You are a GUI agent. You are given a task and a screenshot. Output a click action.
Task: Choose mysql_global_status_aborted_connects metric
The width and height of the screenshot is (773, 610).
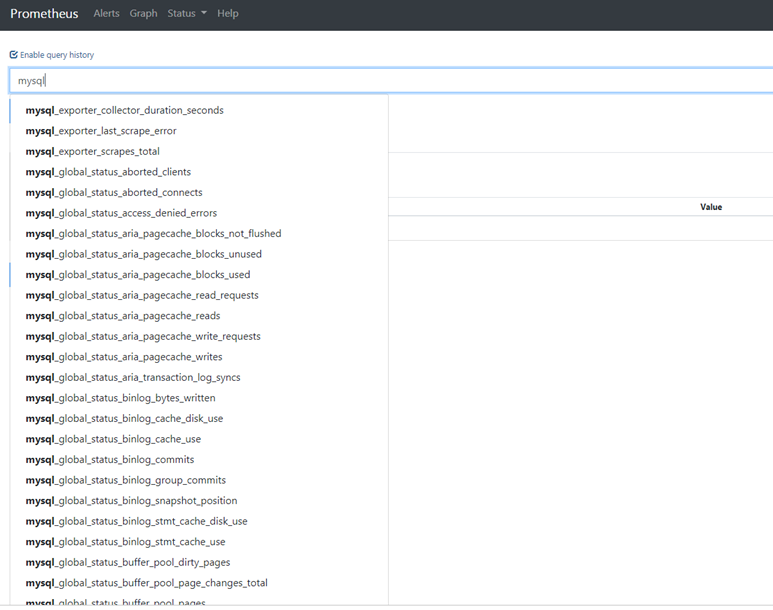199,193
